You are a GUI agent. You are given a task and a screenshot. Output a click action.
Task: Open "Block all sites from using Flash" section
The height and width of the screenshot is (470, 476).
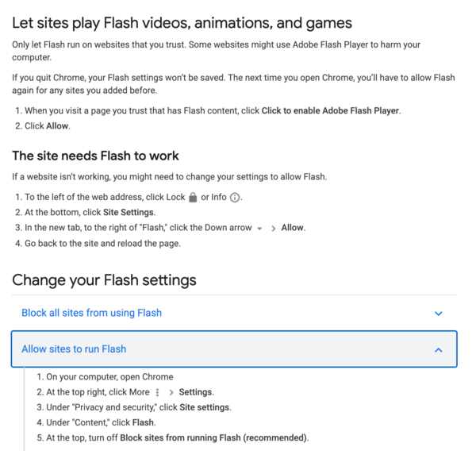click(x=91, y=313)
